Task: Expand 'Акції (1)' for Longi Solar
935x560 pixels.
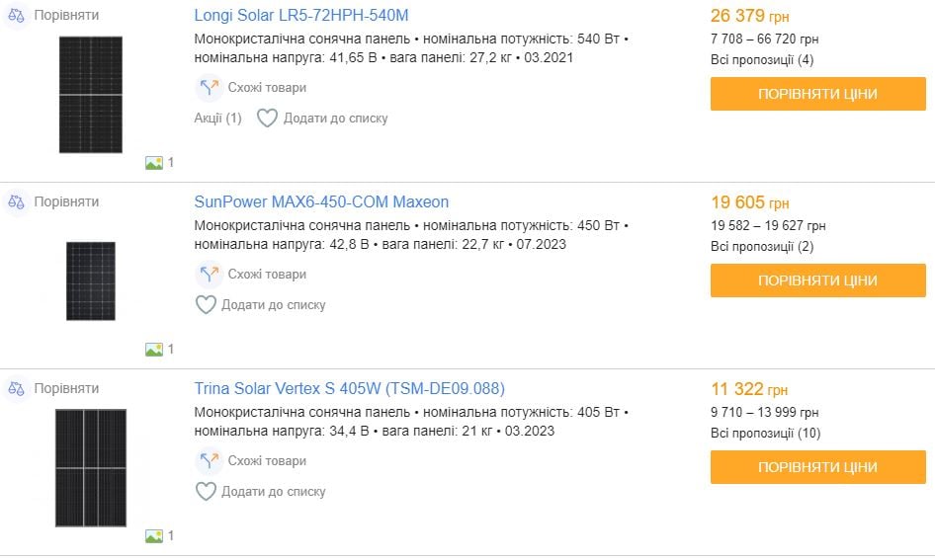Action: pyautogui.click(x=217, y=119)
